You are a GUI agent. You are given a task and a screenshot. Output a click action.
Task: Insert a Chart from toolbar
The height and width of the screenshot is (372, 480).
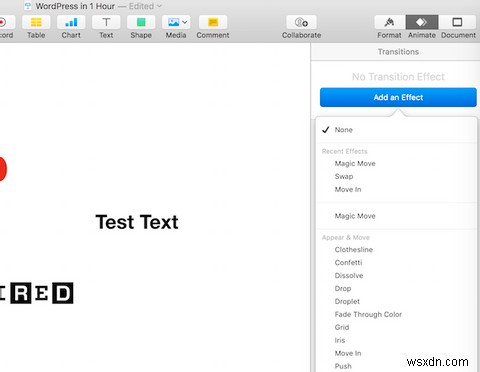(x=71, y=22)
